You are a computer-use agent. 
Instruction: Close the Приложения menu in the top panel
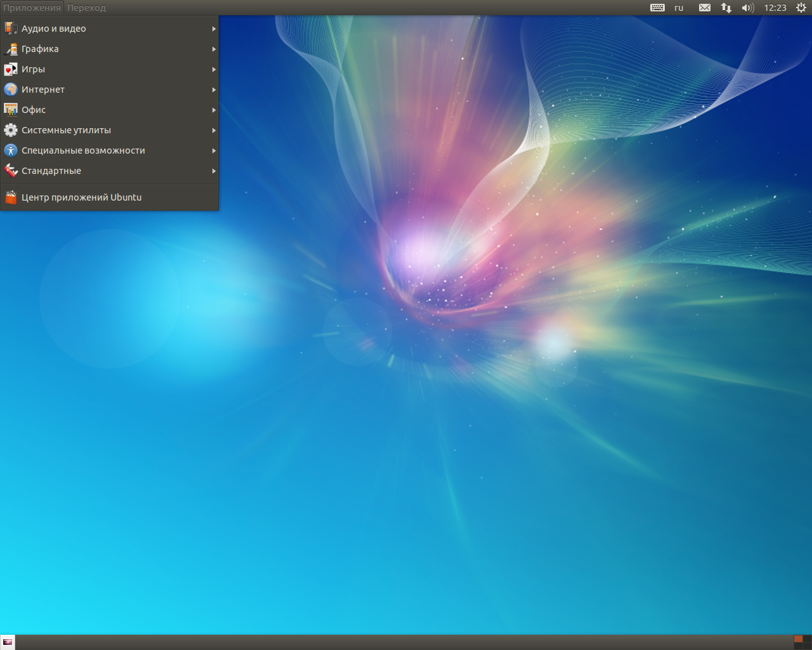[x=32, y=8]
